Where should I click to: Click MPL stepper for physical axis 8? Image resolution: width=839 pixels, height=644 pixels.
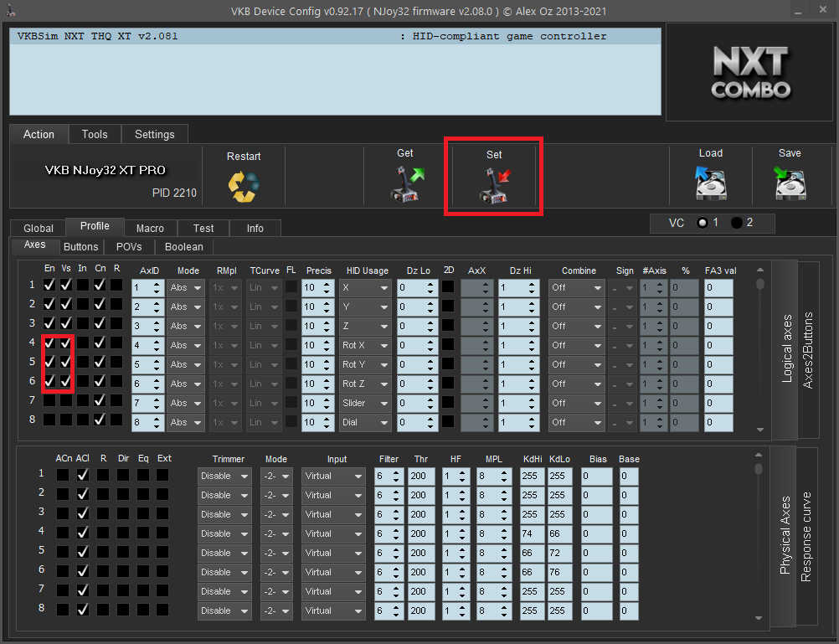tap(503, 611)
